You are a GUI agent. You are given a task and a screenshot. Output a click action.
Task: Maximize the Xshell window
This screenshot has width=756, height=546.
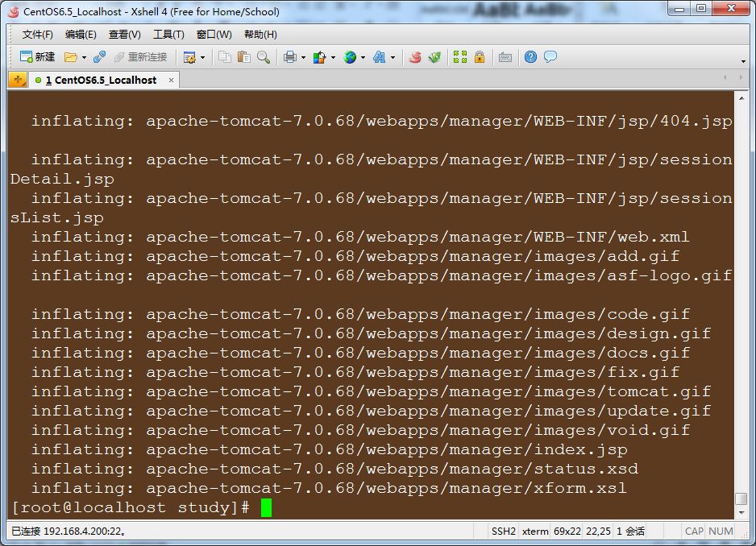coord(701,9)
